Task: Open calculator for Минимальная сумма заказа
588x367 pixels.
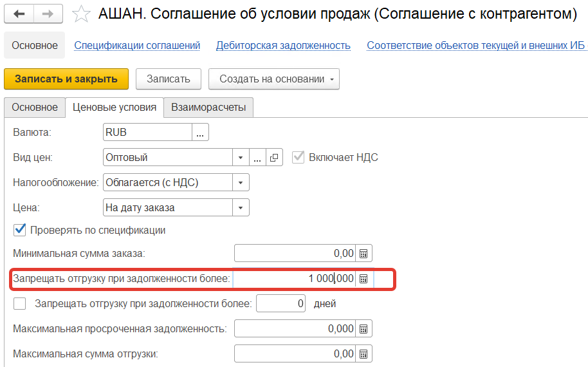Action: (363, 253)
